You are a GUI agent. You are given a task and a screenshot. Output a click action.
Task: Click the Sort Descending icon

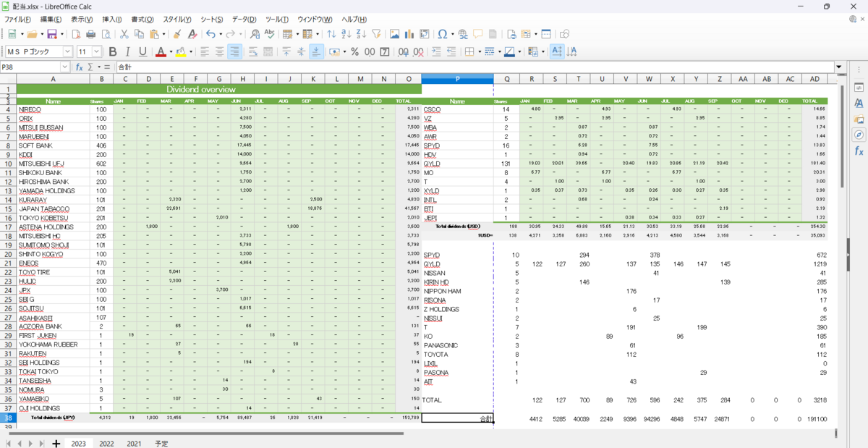coord(362,34)
